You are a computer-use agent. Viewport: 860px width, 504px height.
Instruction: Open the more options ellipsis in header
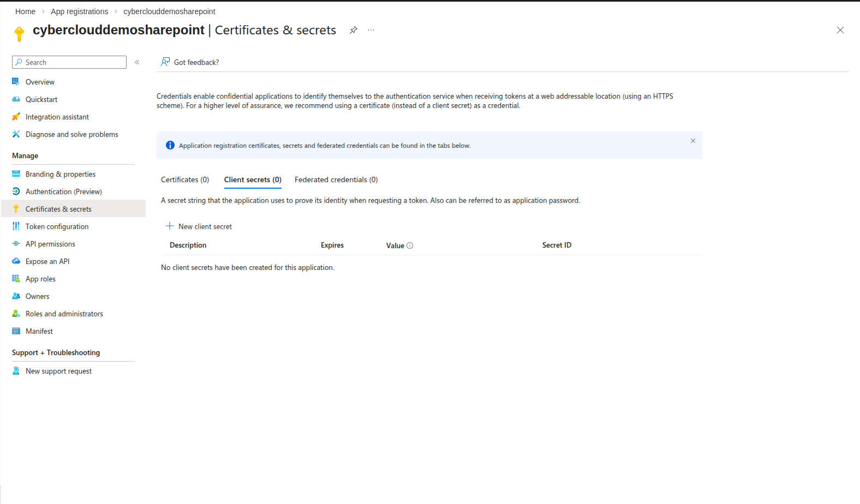(x=371, y=30)
